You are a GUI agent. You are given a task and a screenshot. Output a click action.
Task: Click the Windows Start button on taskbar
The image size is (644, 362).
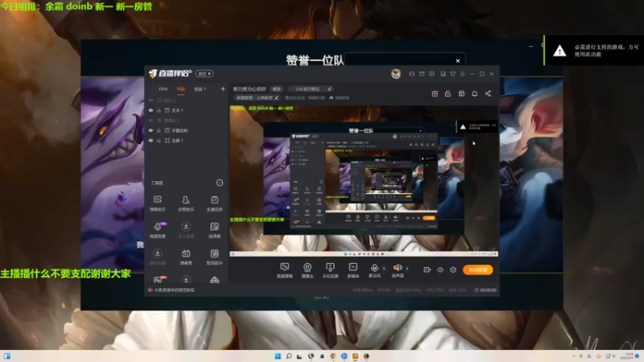pyautogui.click(x=278, y=356)
